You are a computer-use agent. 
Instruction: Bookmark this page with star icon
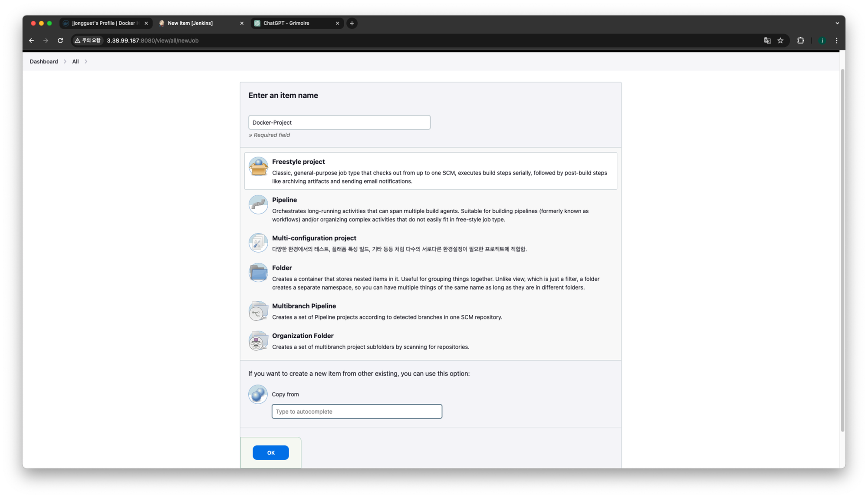click(x=780, y=40)
